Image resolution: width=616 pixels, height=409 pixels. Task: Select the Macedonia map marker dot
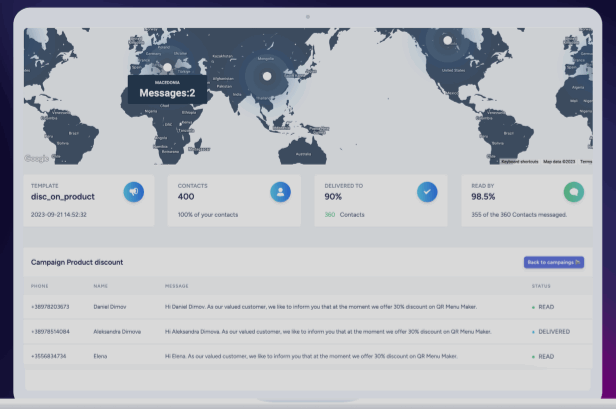tap(167, 67)
